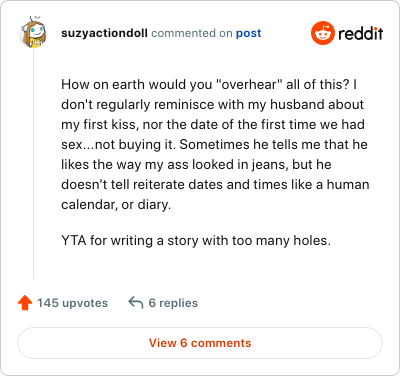Click the line starting "How on earth"
The image size is (400, 376).
pos(209,85)
